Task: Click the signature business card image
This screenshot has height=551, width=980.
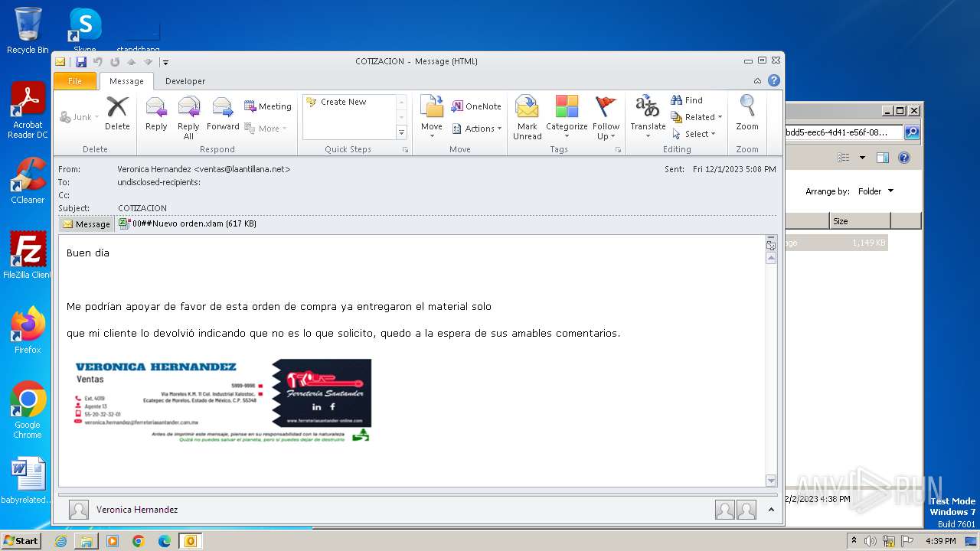Action: (222, 400)
